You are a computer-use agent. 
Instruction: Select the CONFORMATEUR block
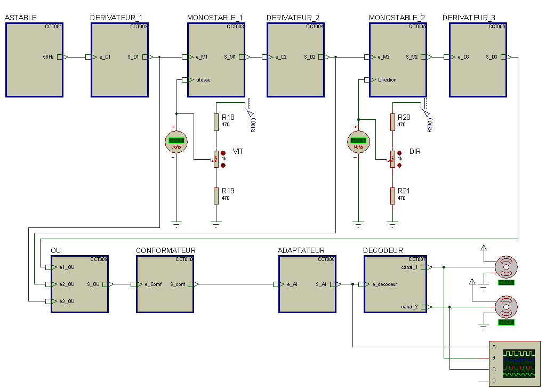coord(165,284)
